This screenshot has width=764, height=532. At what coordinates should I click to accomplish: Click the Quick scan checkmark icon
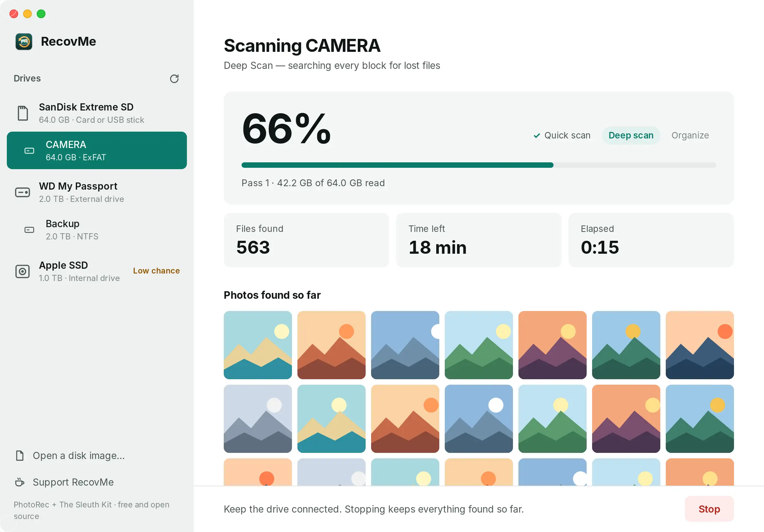pos(537,136)
